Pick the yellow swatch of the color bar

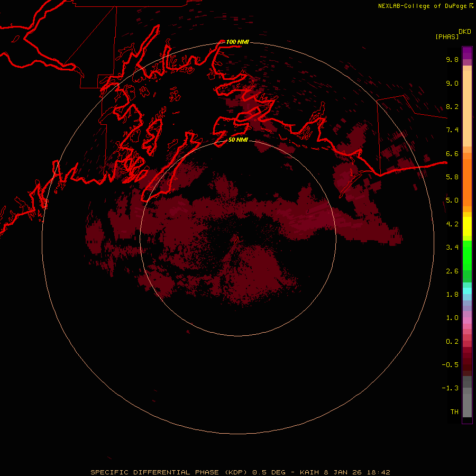click(x=467, y=226)
